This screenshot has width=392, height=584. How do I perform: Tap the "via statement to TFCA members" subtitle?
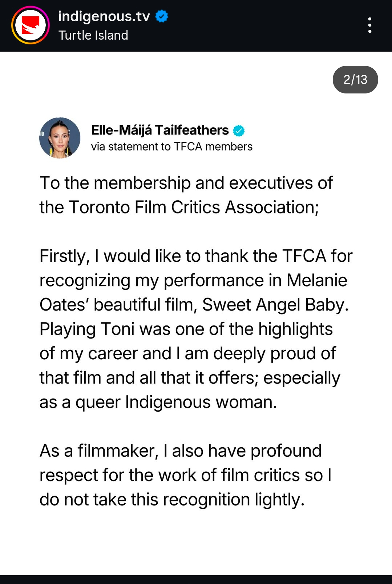[171, 147]
